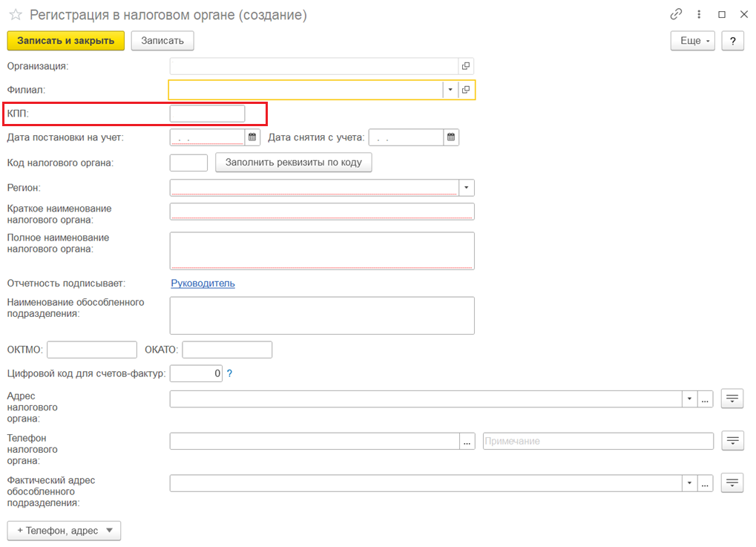Click the Записать button
The height and width of the screenshot is (547, 756).
point(162,41)
